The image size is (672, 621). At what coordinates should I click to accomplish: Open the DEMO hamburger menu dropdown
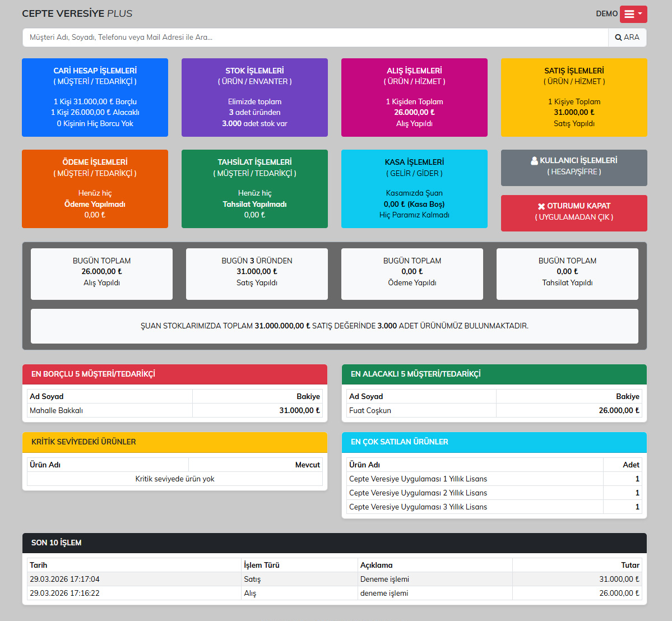click(x=633, y=14)
